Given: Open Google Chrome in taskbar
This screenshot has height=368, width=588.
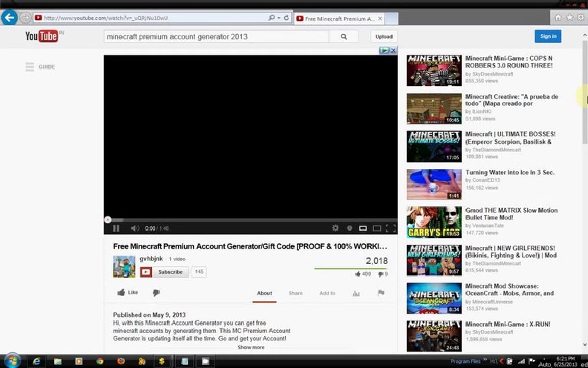Looking at the screenshot, I should pos(100,362).
